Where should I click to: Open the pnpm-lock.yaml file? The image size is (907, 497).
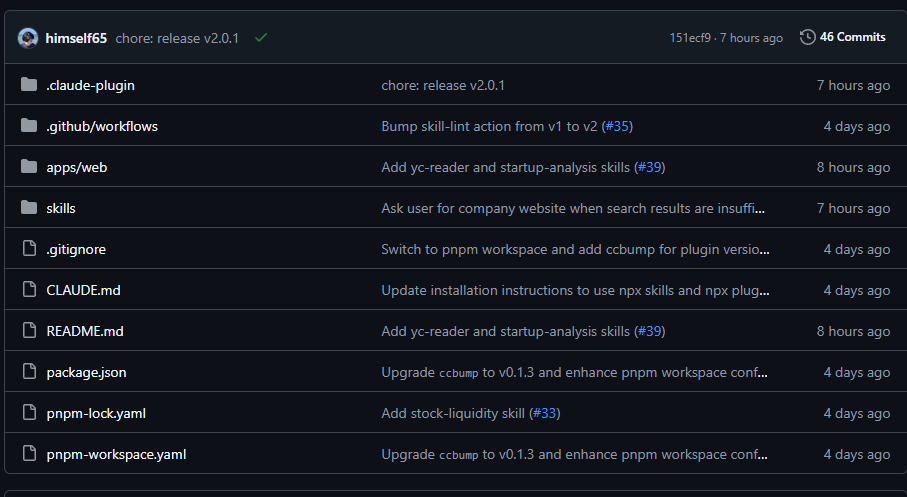tap(96, 413)
